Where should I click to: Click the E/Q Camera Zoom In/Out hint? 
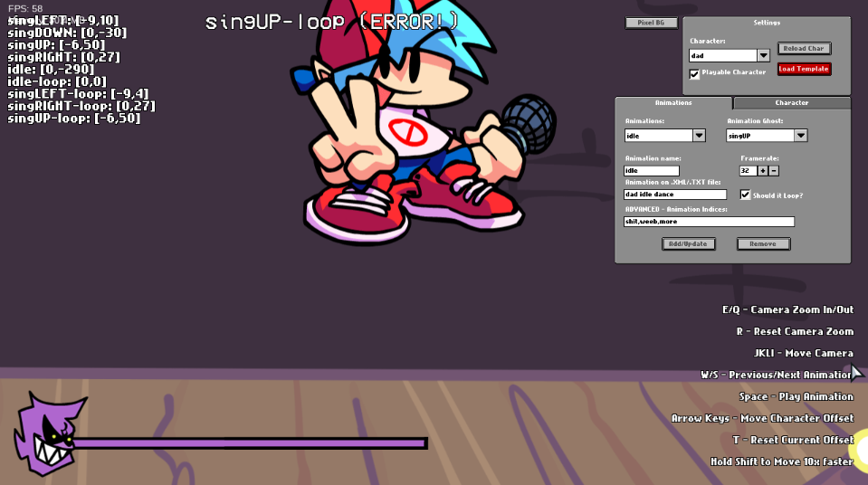point(787,309)
